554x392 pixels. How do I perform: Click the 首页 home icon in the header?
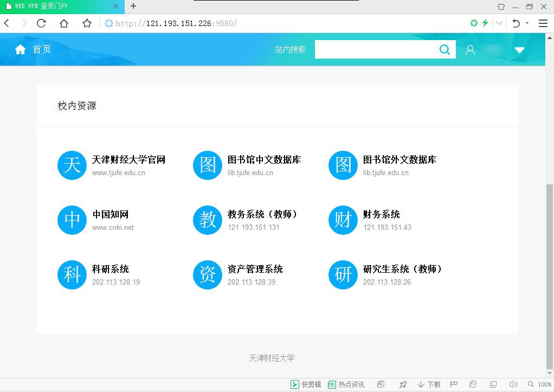(x=20, y=49)
